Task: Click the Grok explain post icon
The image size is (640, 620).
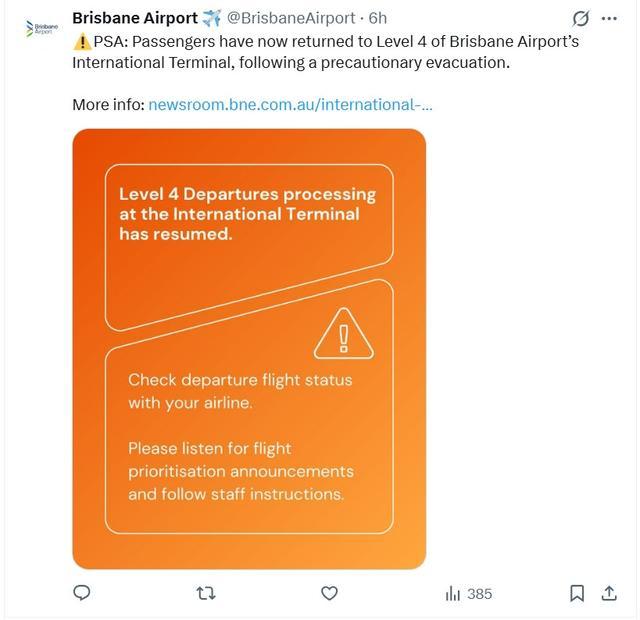Action: (580, 18)
